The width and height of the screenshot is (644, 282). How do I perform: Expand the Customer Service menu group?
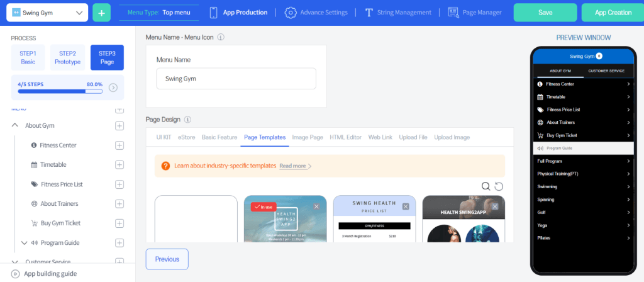[x=15, y=262]
